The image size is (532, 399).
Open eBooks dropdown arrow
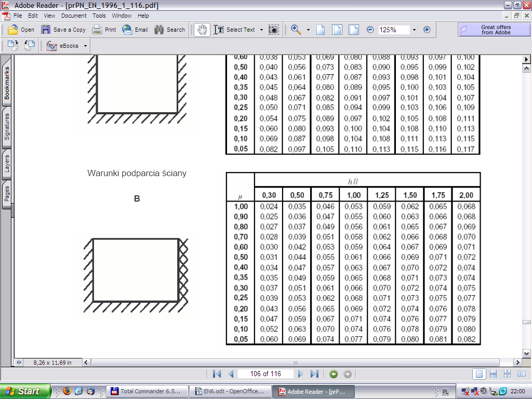[x=85, y=46]
